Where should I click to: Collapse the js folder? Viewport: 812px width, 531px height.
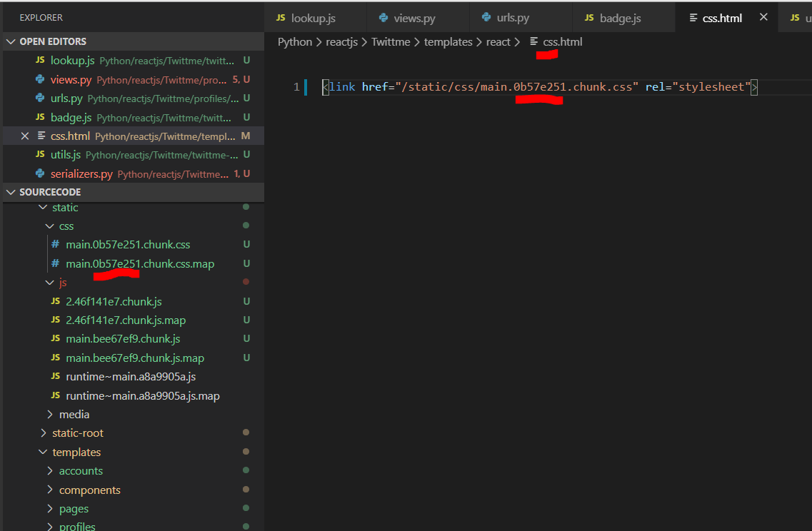(50, 282)
